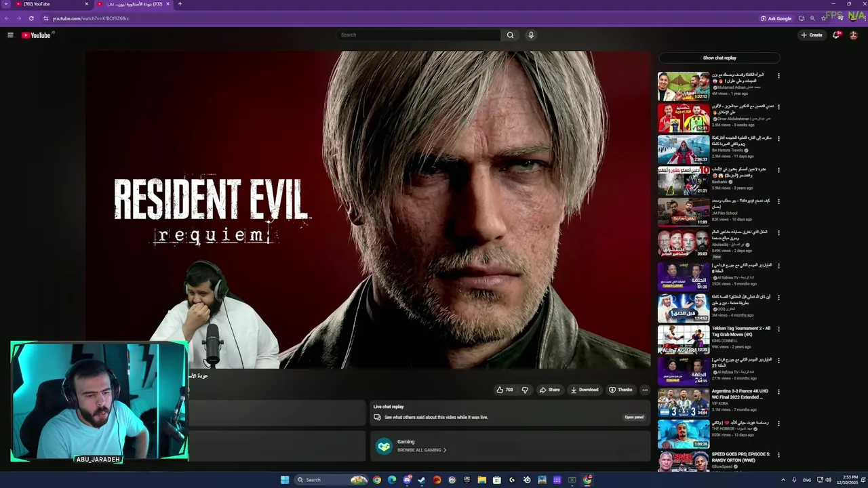Viewport: 868px width, 488px height.
Task: Open Basharkk video thumbnail 21:21
Action: point(684,181)
